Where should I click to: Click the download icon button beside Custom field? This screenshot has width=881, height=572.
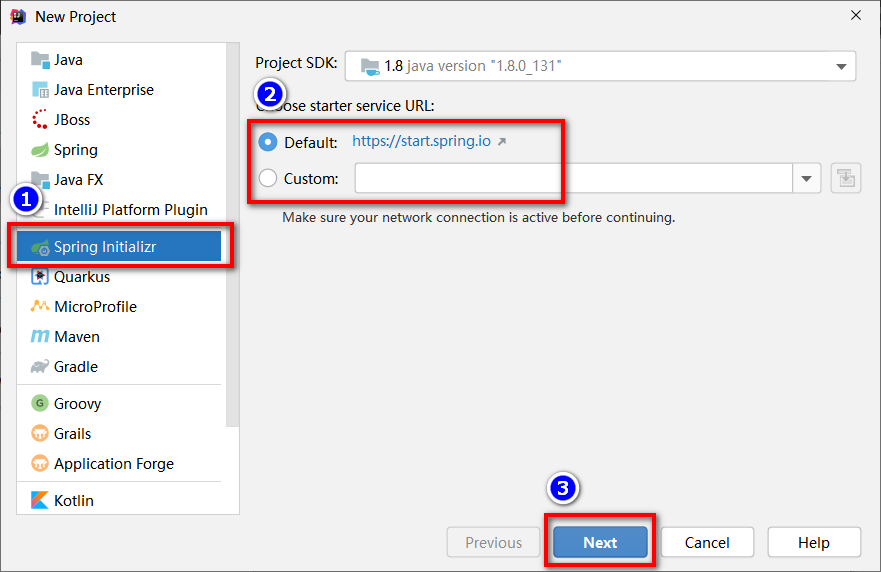point(846,179)
